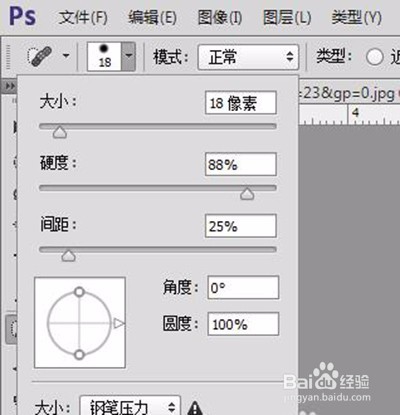
Task: Open the 类型(Y) menu
Action: pyautogui.click(x=356, y=18)
